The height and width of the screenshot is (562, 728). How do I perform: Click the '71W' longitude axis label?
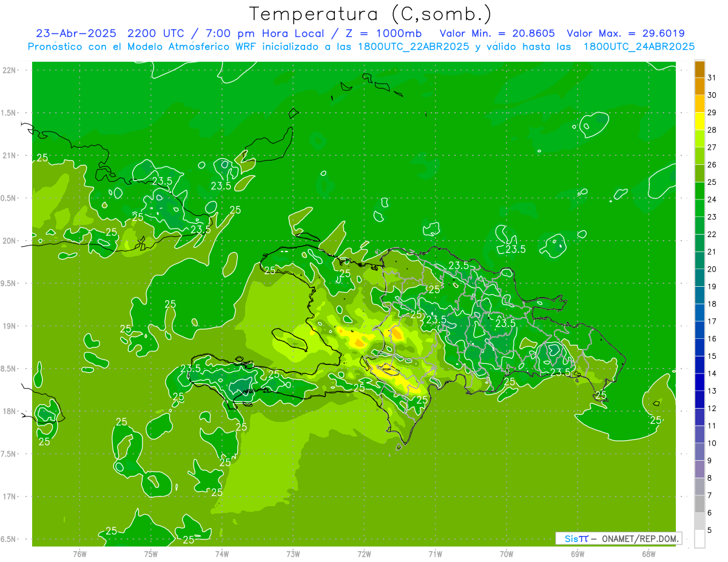(x=435, y=554)
